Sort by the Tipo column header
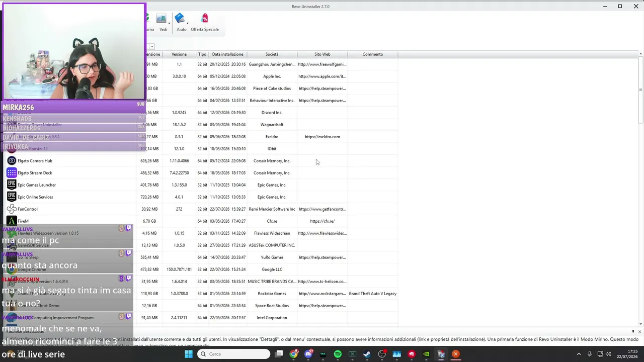 [202, 54]
